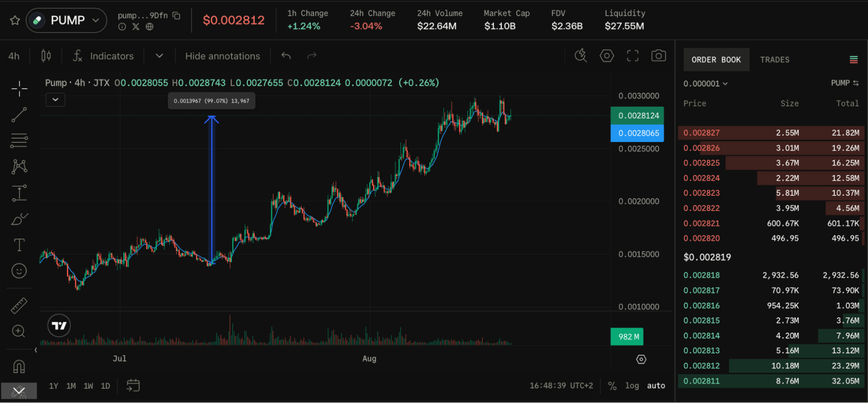Viewport: 868px width, 403px height.
Task: Open go-to-date calendar icon
Action: pos(133,385)
